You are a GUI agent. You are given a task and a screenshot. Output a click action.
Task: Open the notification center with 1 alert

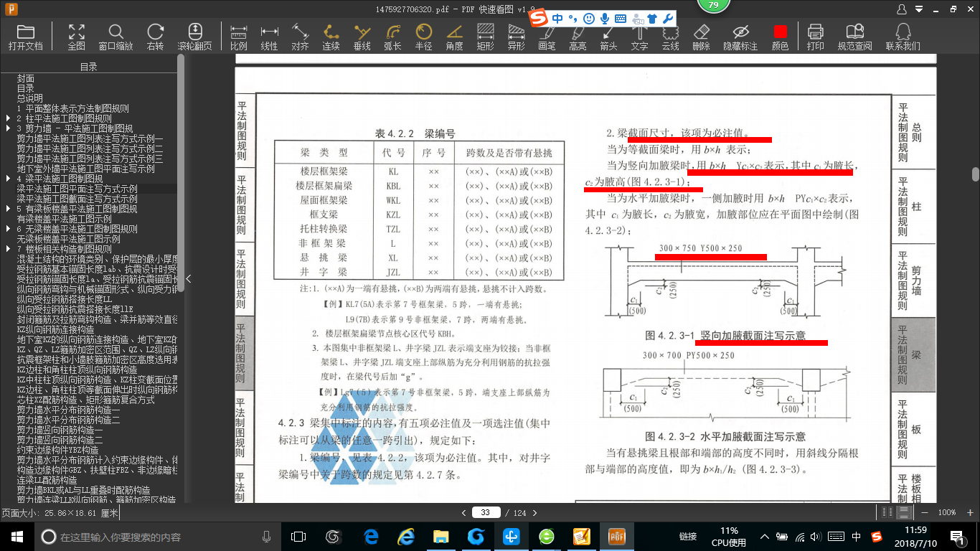tap(957, 536)
